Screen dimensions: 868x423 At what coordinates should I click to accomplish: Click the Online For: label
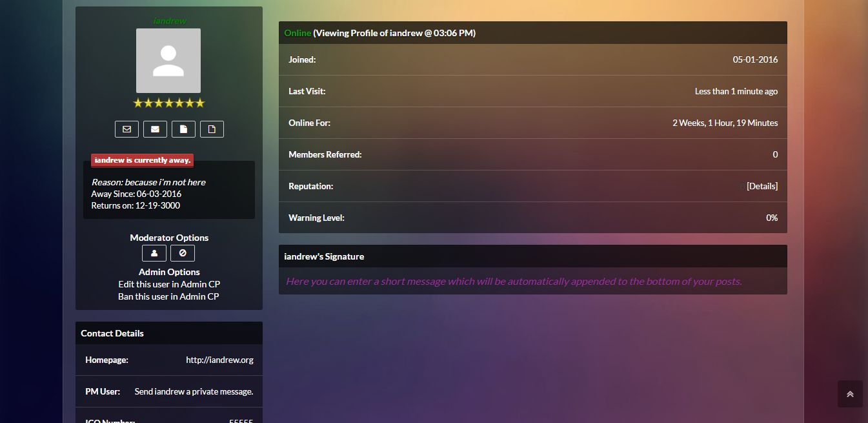click(x=309, y=123)
